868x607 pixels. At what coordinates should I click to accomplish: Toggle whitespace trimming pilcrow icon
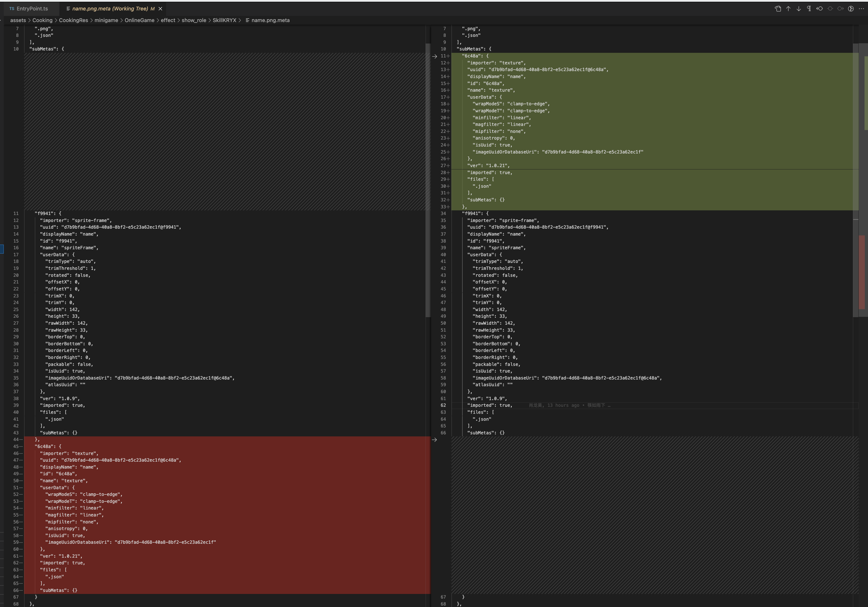(809, 9)
